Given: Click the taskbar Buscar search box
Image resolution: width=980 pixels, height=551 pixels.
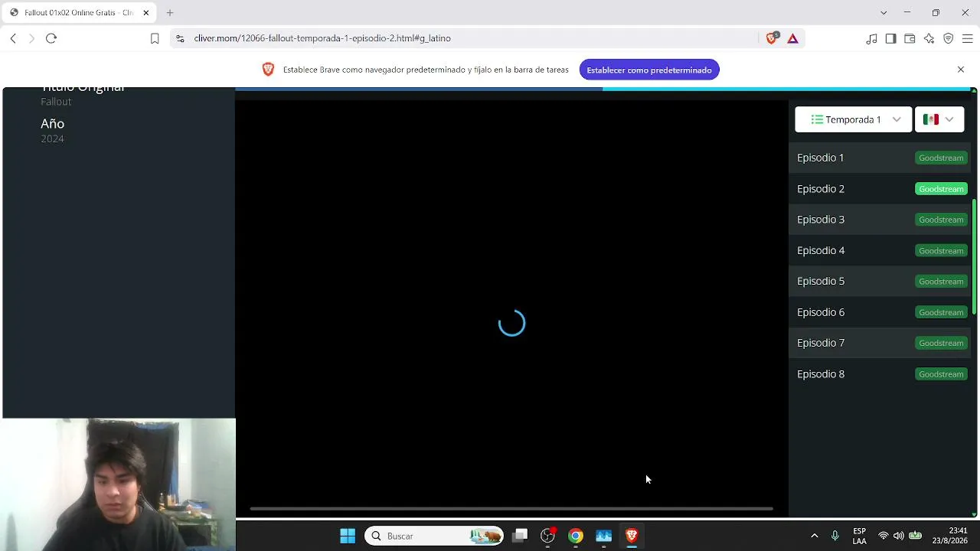Looking at the screenshot, I should [434, 536].
